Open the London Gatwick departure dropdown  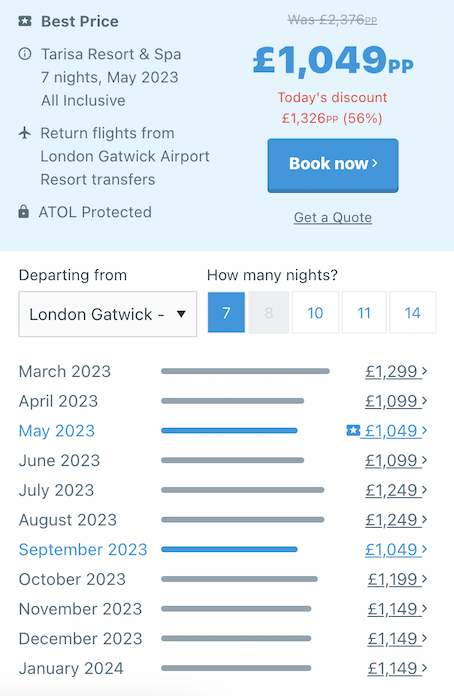(108, 314)
